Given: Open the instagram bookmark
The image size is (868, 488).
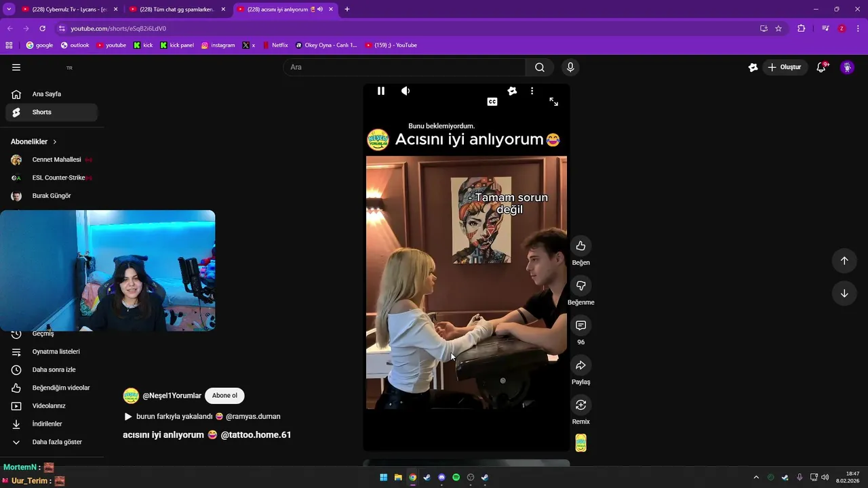Looking at the screenshot, I should click(218, 45).
